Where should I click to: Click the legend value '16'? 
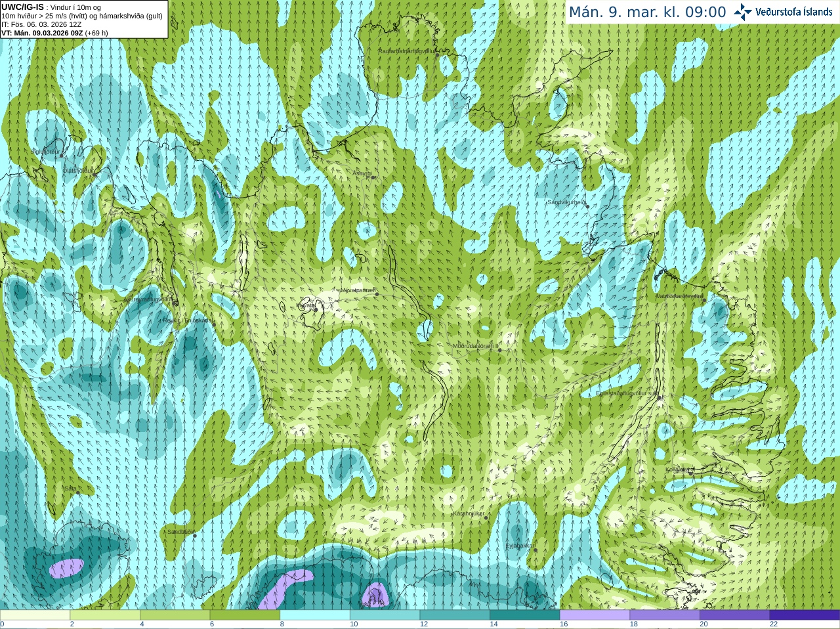[564, 624]
